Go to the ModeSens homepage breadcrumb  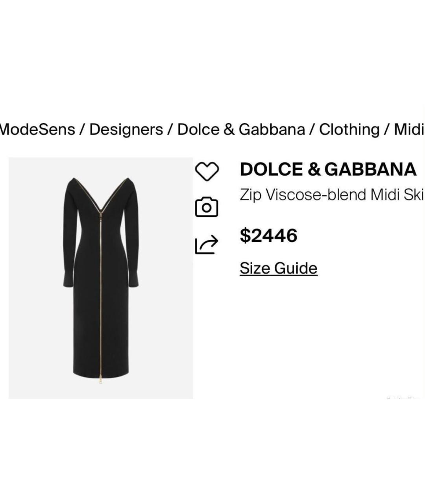click(x=37, y=129)
